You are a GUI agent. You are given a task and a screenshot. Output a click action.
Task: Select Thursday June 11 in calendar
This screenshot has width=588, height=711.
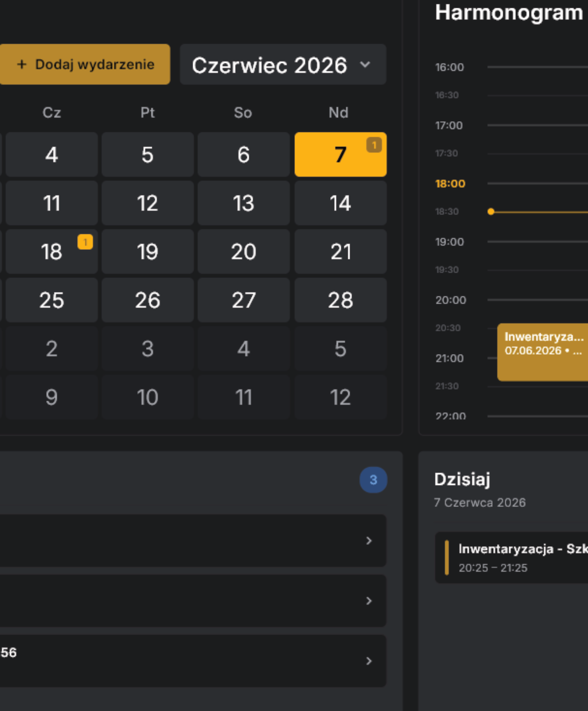point(52,203)
